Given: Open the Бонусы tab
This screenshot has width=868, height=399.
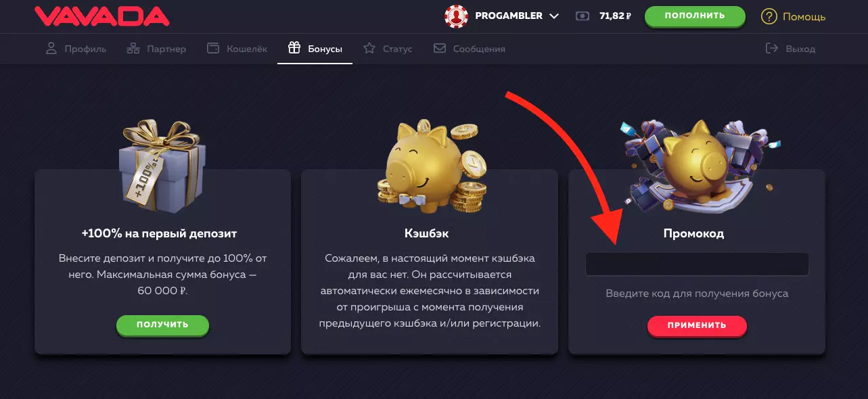Looking at the screenshot, I should [x=315, y=49].
